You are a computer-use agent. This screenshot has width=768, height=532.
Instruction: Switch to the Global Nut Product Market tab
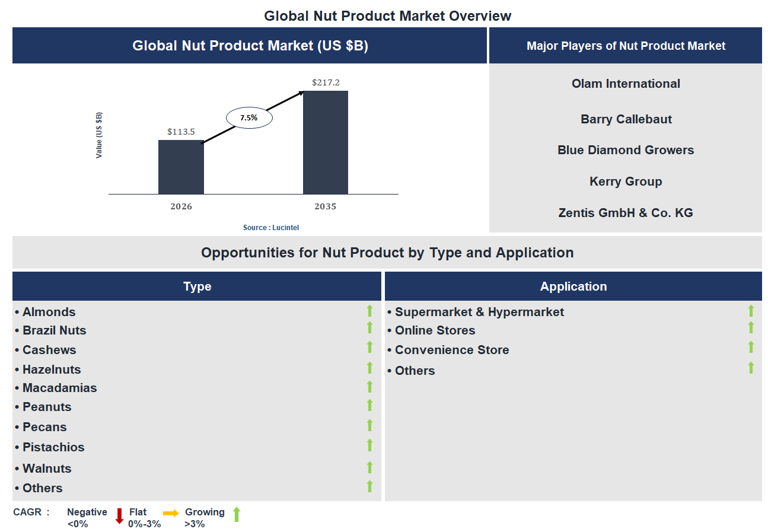(x=249, y=46)
